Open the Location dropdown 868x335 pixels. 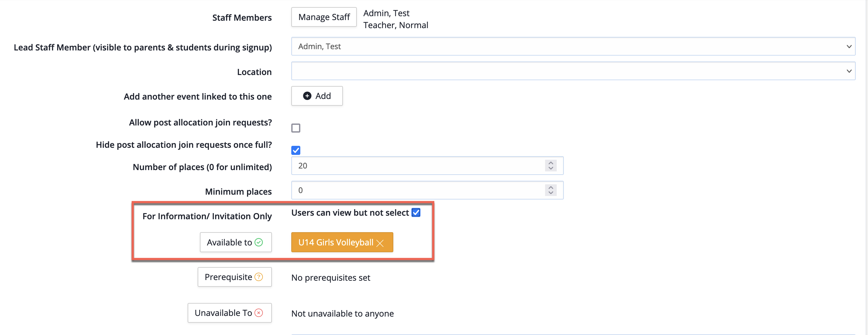coord(573,71)
